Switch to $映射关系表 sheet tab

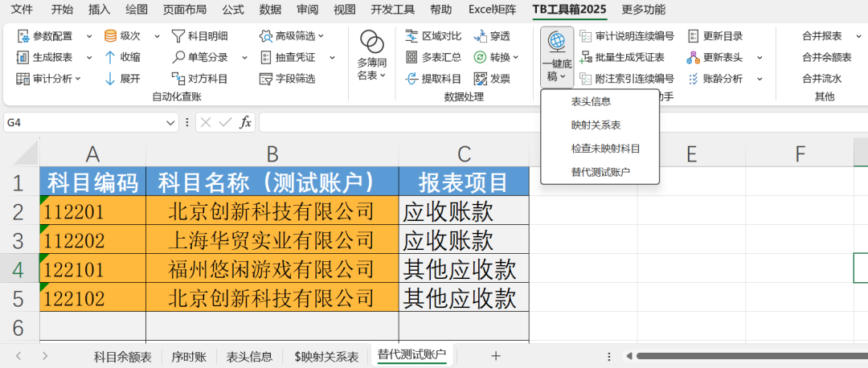coord(326,357)
